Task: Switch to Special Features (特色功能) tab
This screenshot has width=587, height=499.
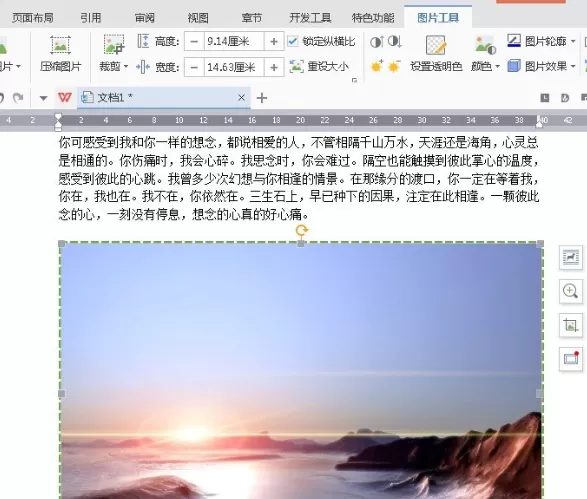Action: point(373,18)
